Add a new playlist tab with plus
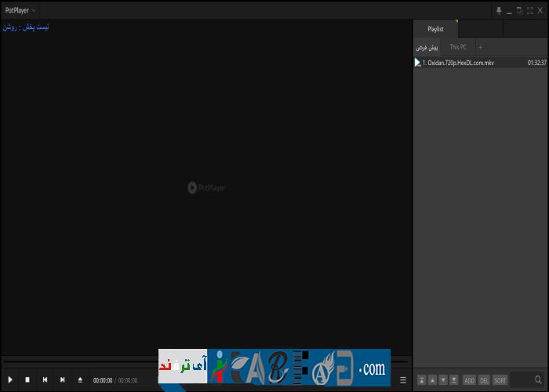This screenshot has height=392, width=549. 480,47
